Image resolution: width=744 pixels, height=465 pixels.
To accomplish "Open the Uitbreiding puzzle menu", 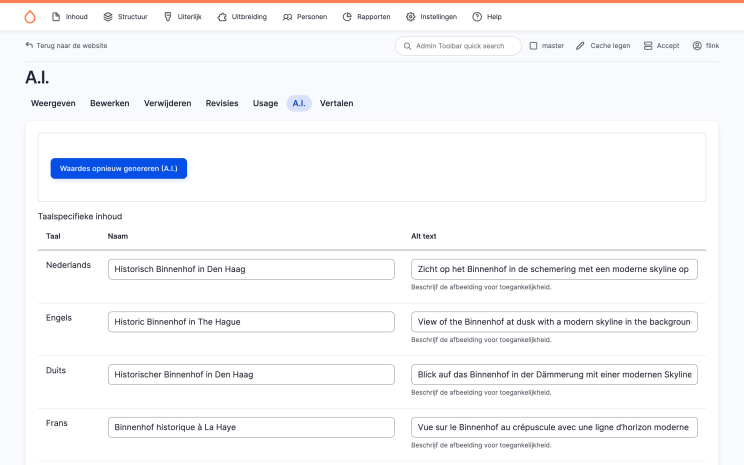I will click(243, 17).
